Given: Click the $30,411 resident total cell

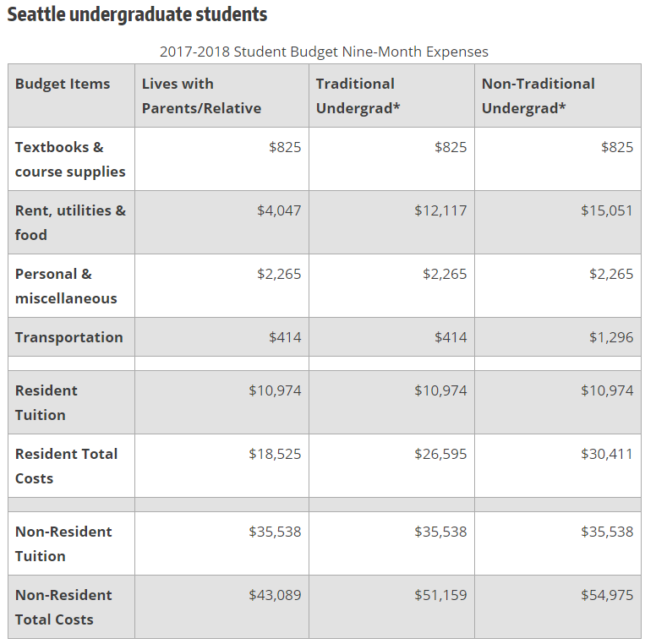Looking at the screenshot, I should point(606,454).
